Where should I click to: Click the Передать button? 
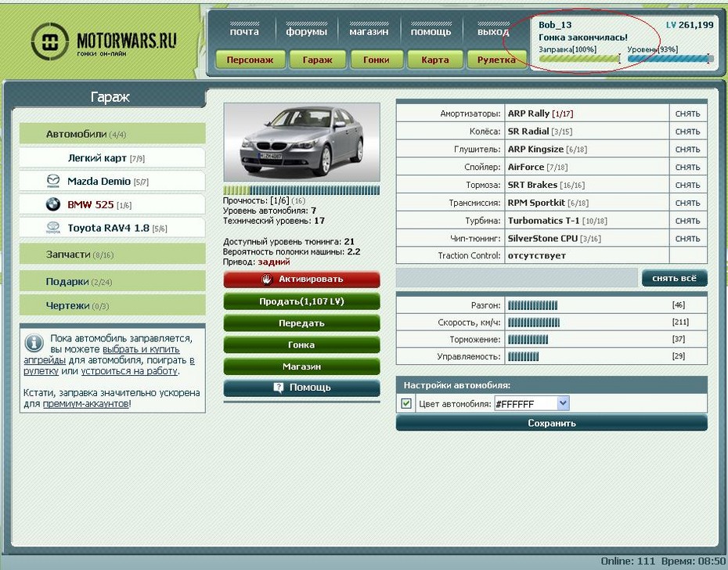point(302,323)
